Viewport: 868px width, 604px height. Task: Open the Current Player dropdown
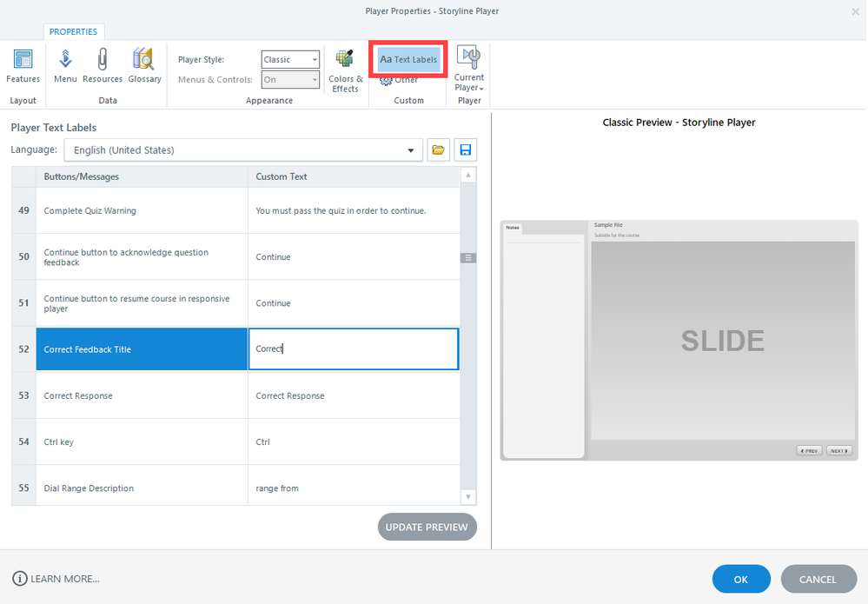(469, 70)
